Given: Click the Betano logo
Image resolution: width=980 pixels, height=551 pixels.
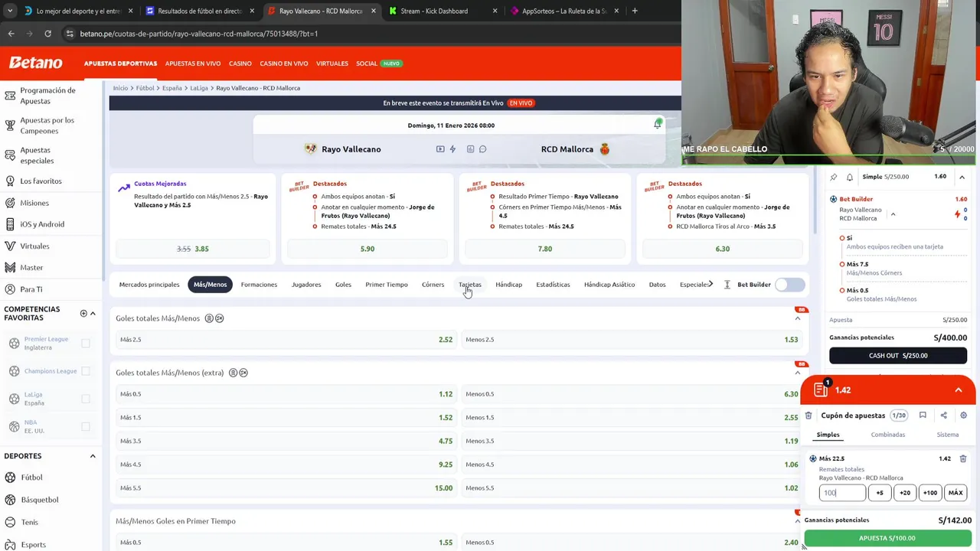Looking at the screenshot, I should (x=35, y=63).
